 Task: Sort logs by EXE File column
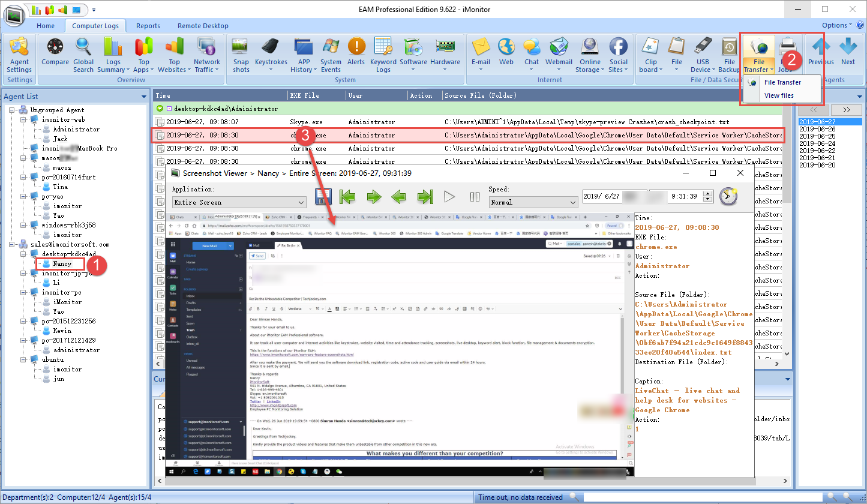click(317, 95)
